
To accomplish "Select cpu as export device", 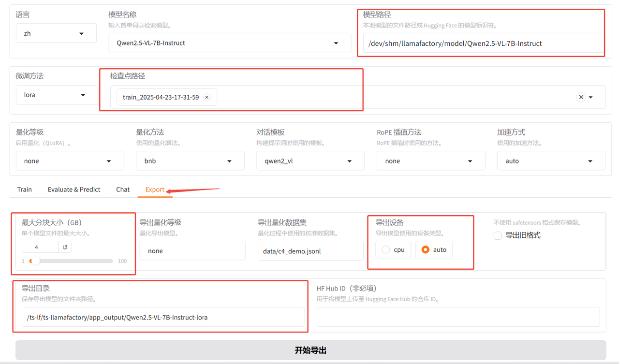I will [x=393, y=249].
